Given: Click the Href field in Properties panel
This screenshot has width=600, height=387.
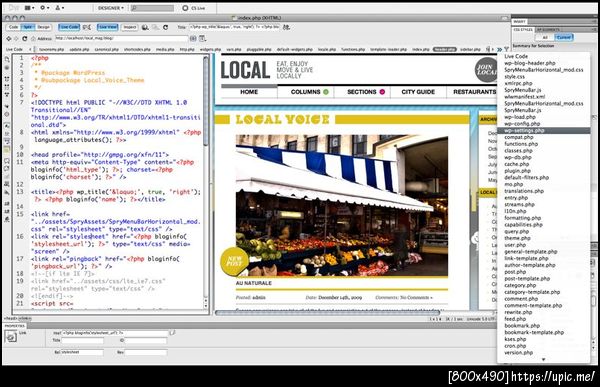Looking at the screenshot, I should tap(115, 333).
